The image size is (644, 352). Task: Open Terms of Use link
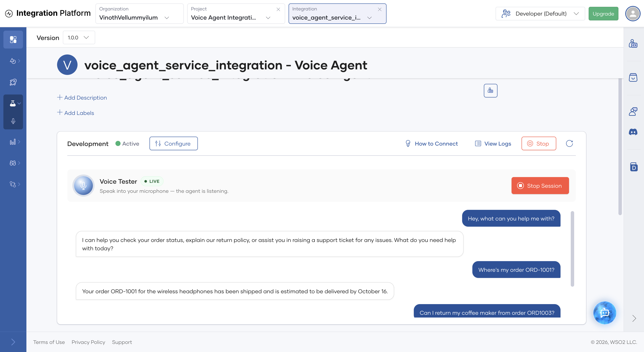coord(49,342)
